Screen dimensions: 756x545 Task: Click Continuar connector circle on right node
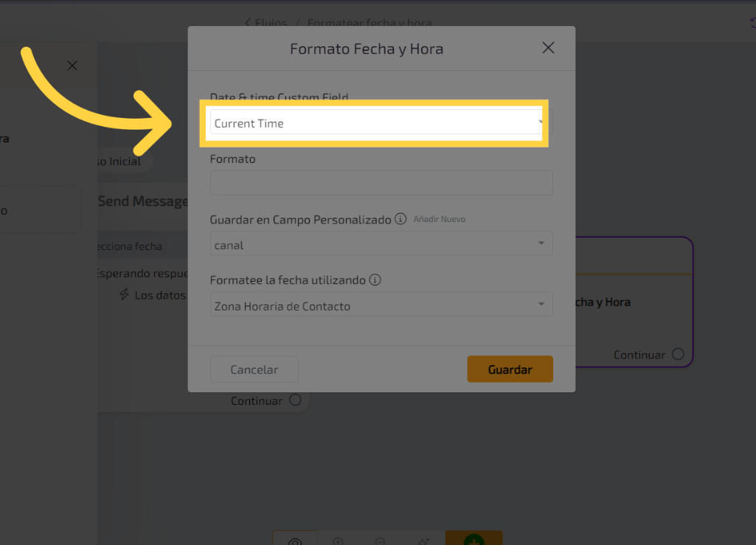pyautogui.click(x=678, y=355)
